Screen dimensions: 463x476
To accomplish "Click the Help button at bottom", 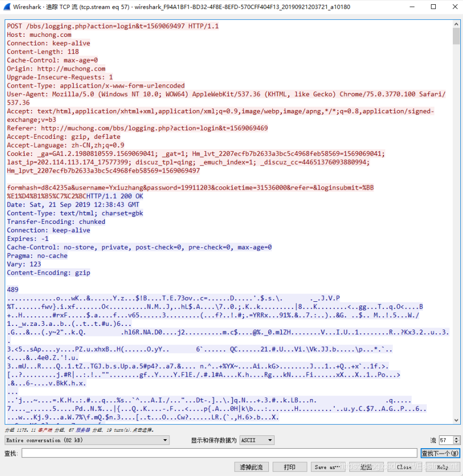I will (x=442, y=467).
